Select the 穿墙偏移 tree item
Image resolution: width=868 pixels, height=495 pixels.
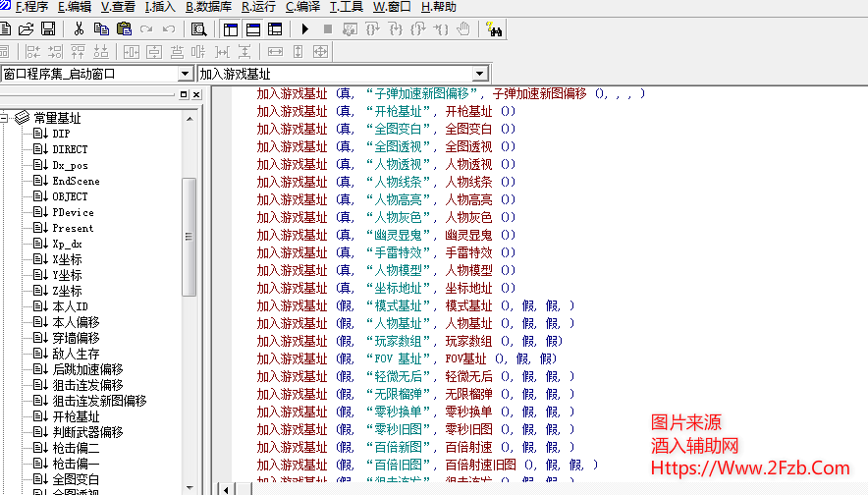coord(76,338)
